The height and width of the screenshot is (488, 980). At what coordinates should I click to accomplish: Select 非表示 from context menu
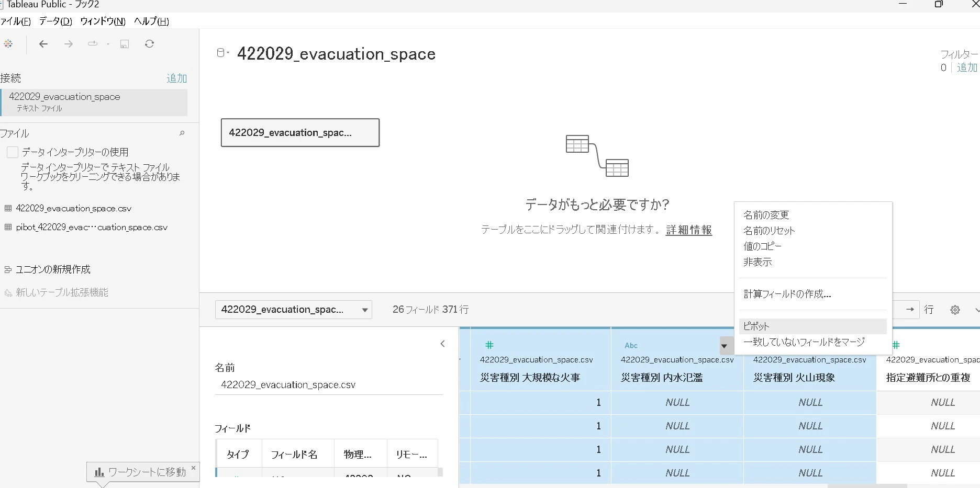[812, 262]
